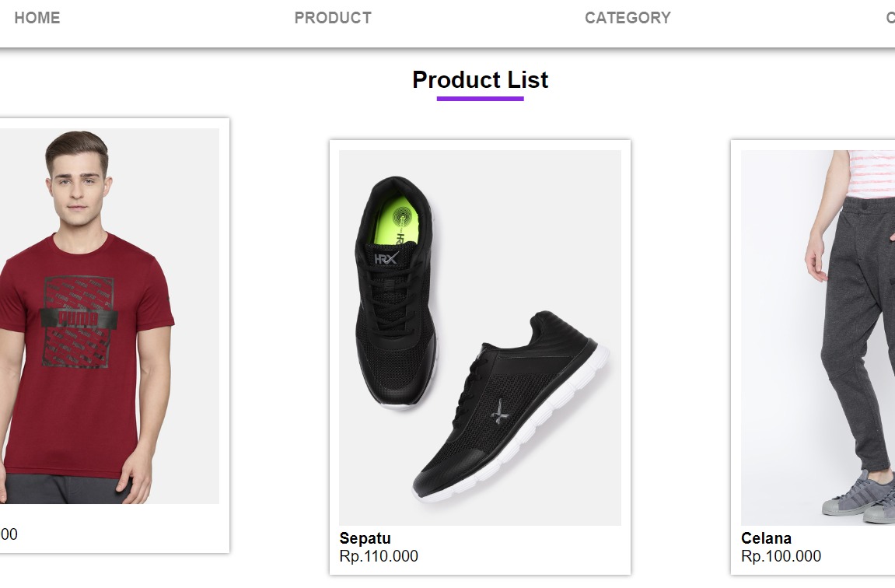Click the HRX logo on the shoe tongue
Image resolution: width=895 pixels, height=588 pixels.
[x=386, y=258]
